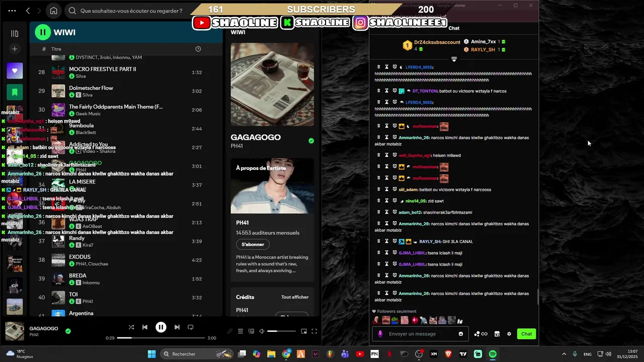Screen dimensions: 644x362
Task: Mute Spotify with the speaker icon
Action: pos(262,331)
